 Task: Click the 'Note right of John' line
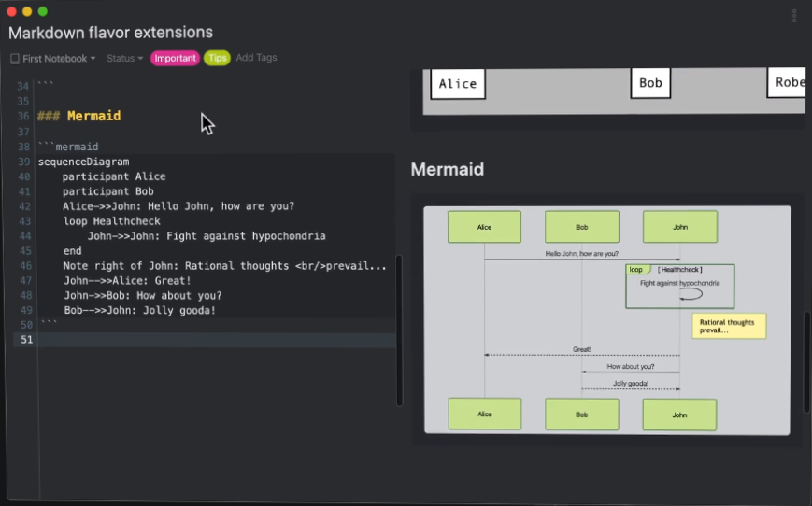(225, 266)
